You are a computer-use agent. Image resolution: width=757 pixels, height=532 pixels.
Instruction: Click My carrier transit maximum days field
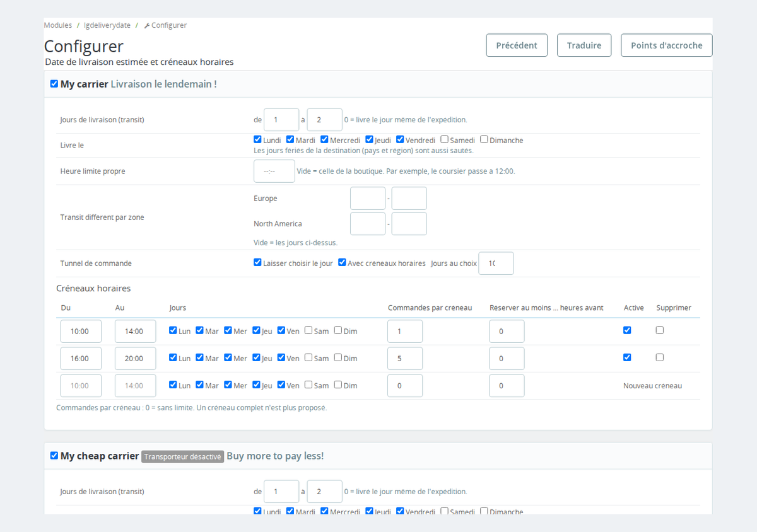(x=325, y=120)
